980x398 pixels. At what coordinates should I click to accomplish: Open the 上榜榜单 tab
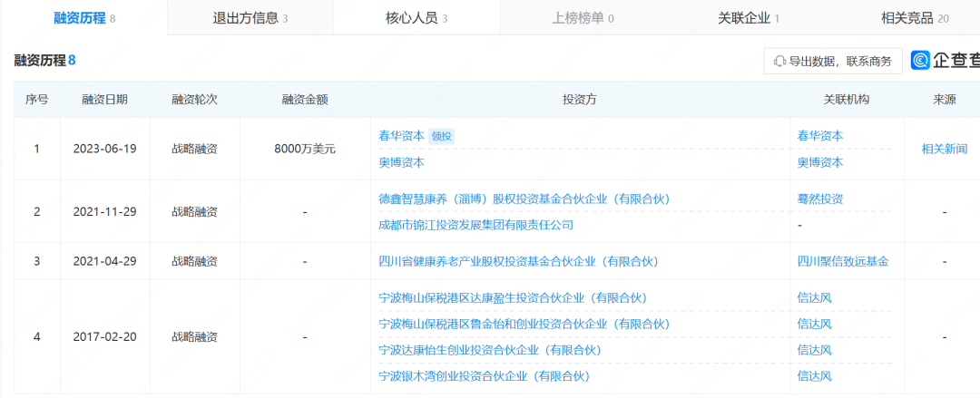(582, 17)
